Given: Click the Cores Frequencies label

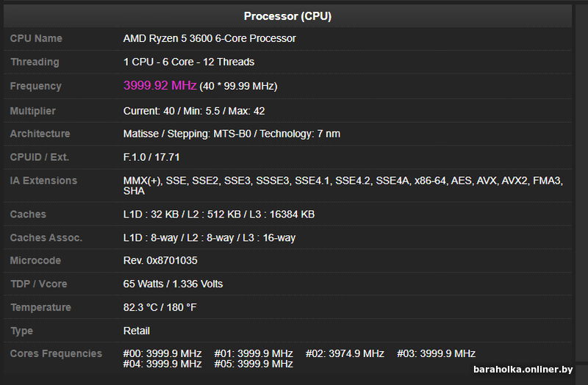Looking at the screenshot, I should coord(56,353).
